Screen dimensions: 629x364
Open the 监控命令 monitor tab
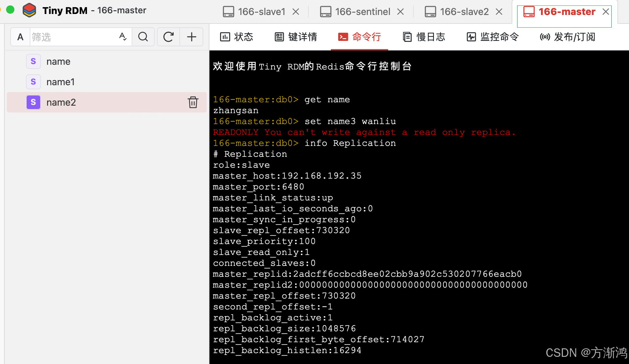point(493,37)
